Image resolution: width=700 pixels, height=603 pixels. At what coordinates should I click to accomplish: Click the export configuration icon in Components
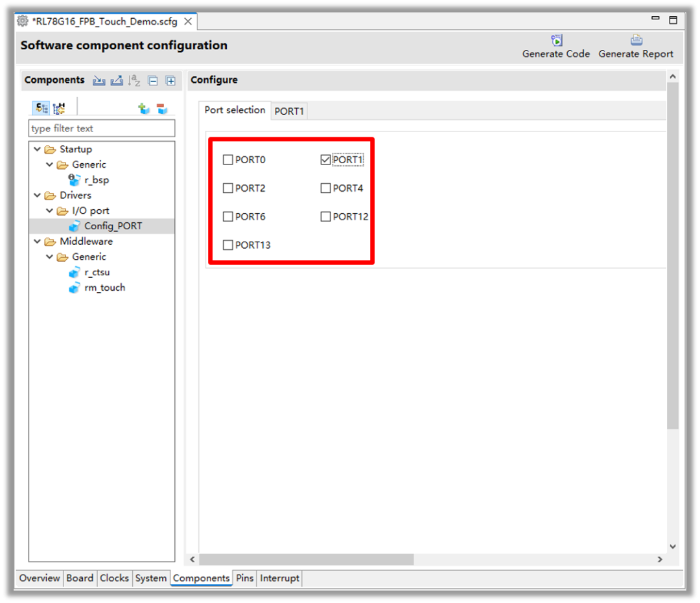[x=117, y=80]
